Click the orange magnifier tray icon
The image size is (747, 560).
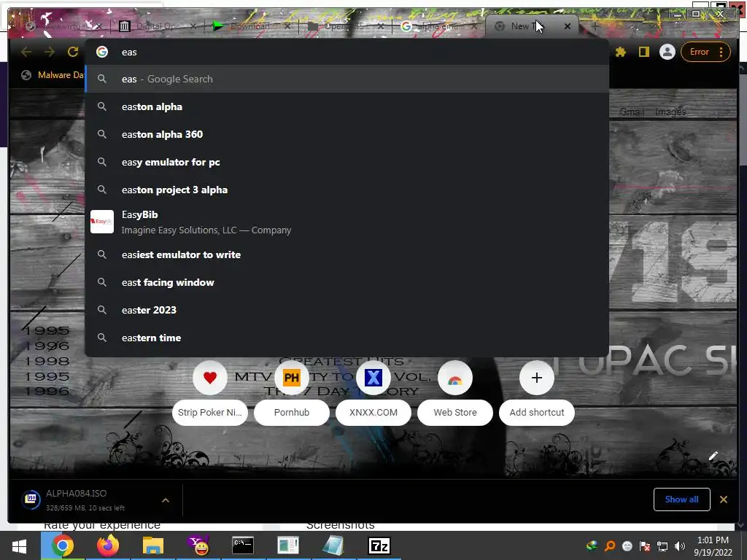click(x=610, y=546)
